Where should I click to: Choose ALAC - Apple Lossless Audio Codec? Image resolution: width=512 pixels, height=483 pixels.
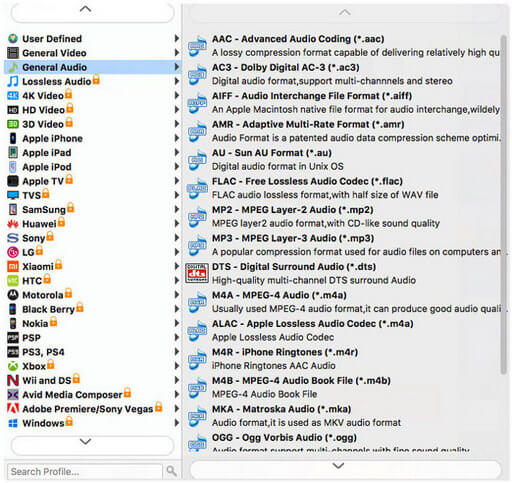pyautogui.click(x=343, y=330)
